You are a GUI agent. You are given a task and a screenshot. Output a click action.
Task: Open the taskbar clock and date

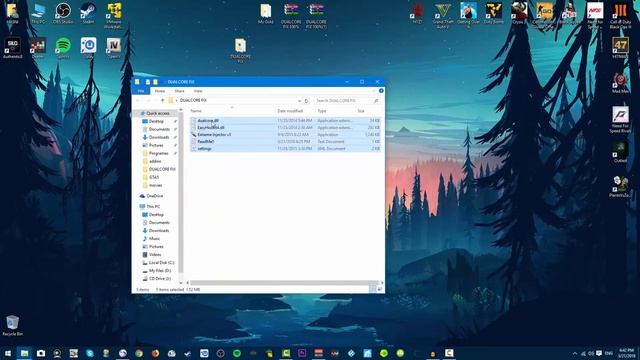(x=627, y=353)
